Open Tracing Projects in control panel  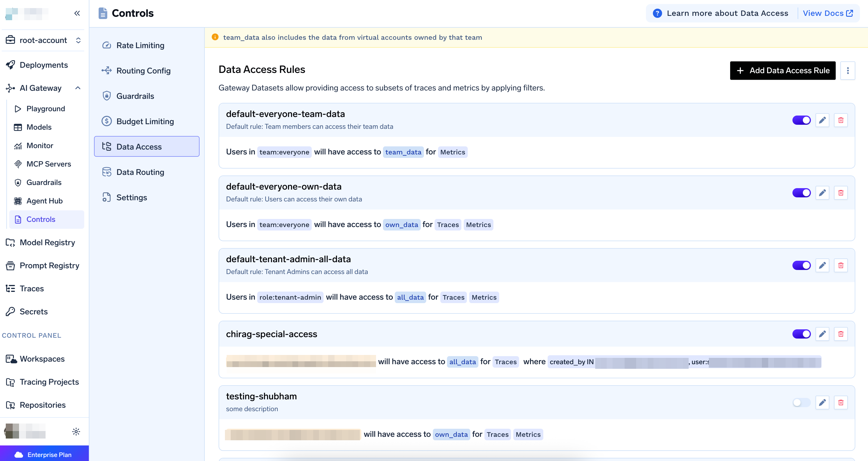click(49, 382)
